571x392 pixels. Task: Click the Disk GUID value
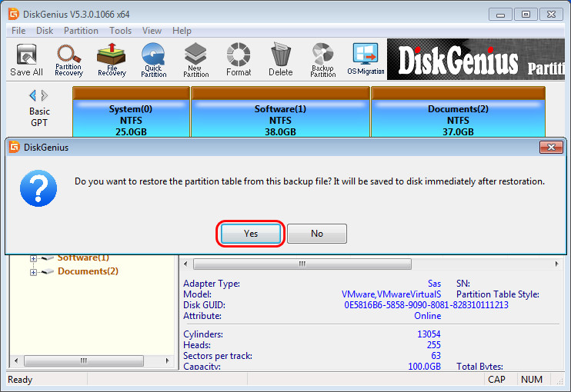pyautogui.click(x=426, y=304)
